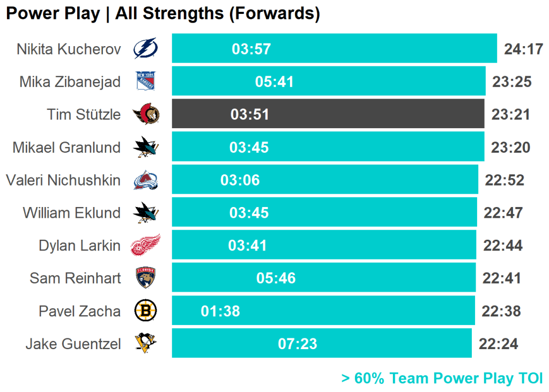The height and width of the screenshot is (392, 549).
Task: Click Sharks logo beside William Eklund
Action: tap(145, 213)
